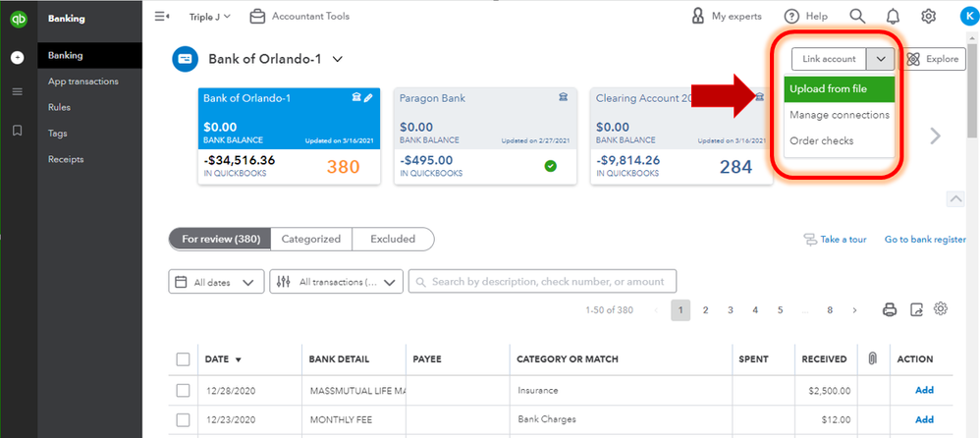
Task: Open My experts person icon
Action: [698, 17]
